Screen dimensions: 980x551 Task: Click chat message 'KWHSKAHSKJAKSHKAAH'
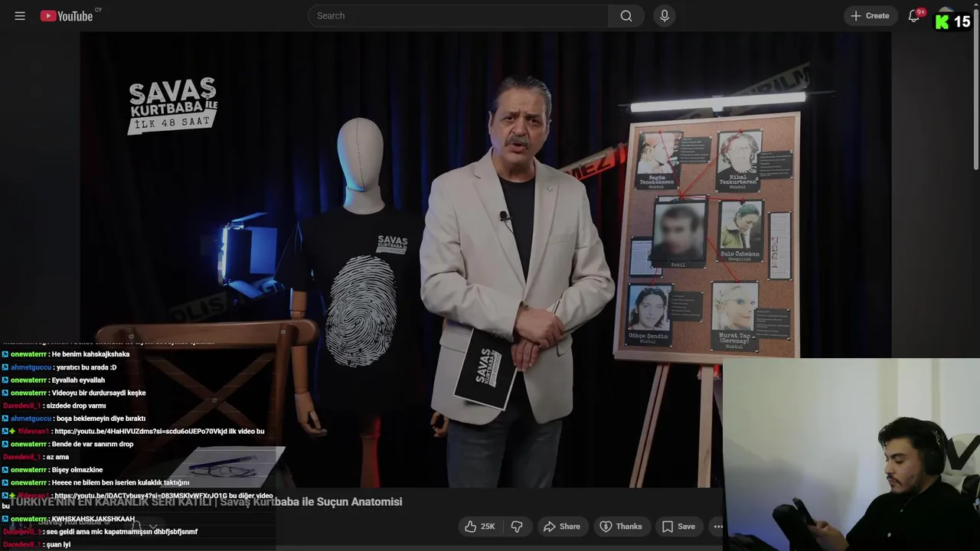coord(93,519)
